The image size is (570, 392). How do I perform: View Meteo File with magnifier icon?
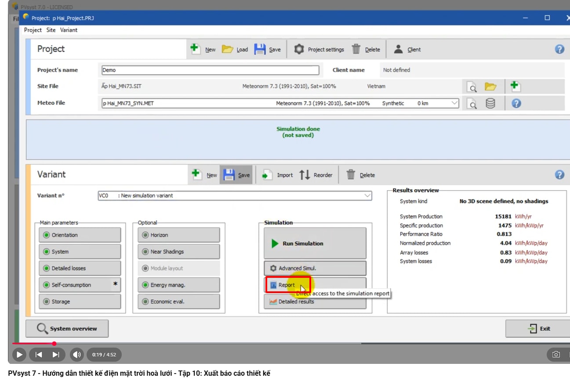point(472,104)
